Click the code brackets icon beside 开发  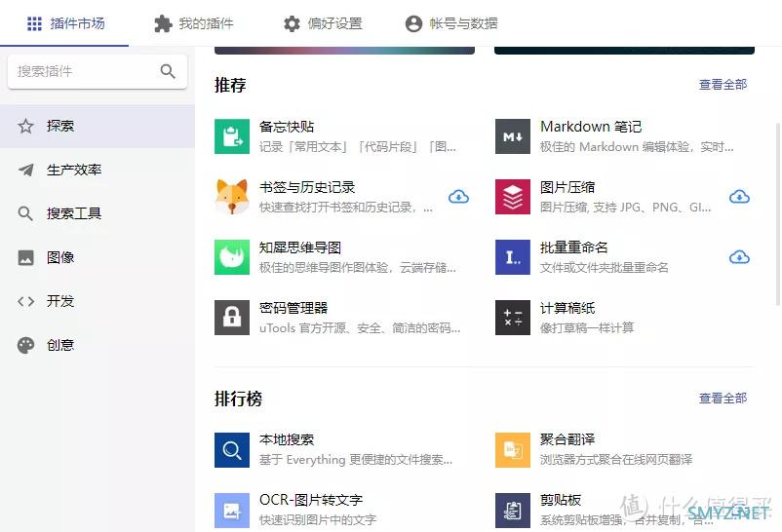pos(25,302)
